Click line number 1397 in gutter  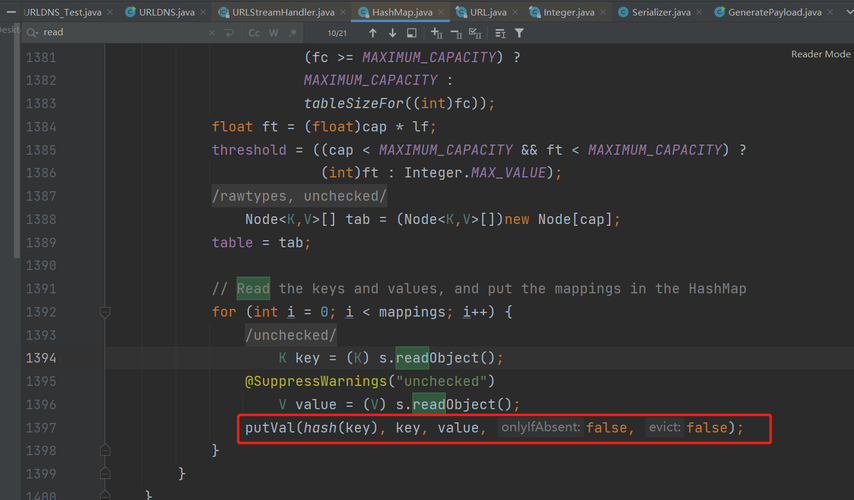pyautogui.click(x=41, y=428)
